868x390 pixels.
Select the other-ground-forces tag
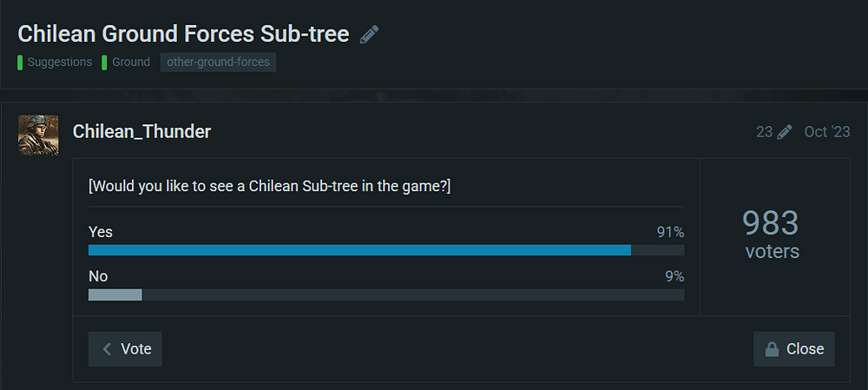(218, 63)
